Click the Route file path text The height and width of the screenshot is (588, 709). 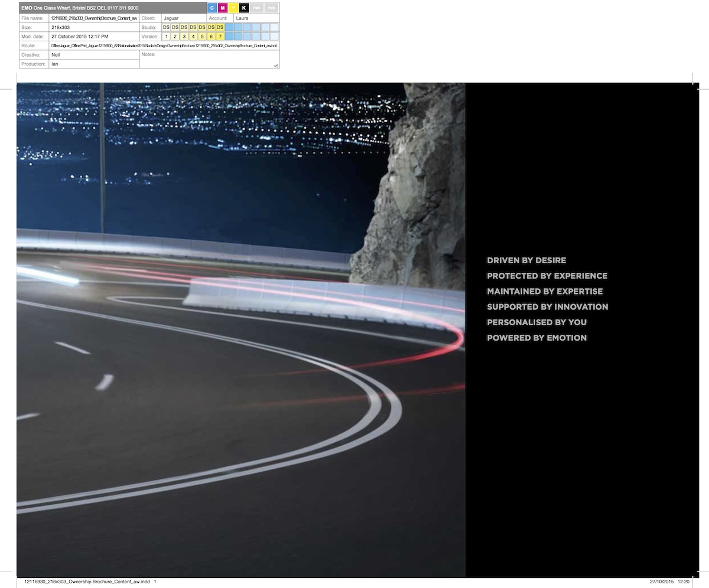164,45
